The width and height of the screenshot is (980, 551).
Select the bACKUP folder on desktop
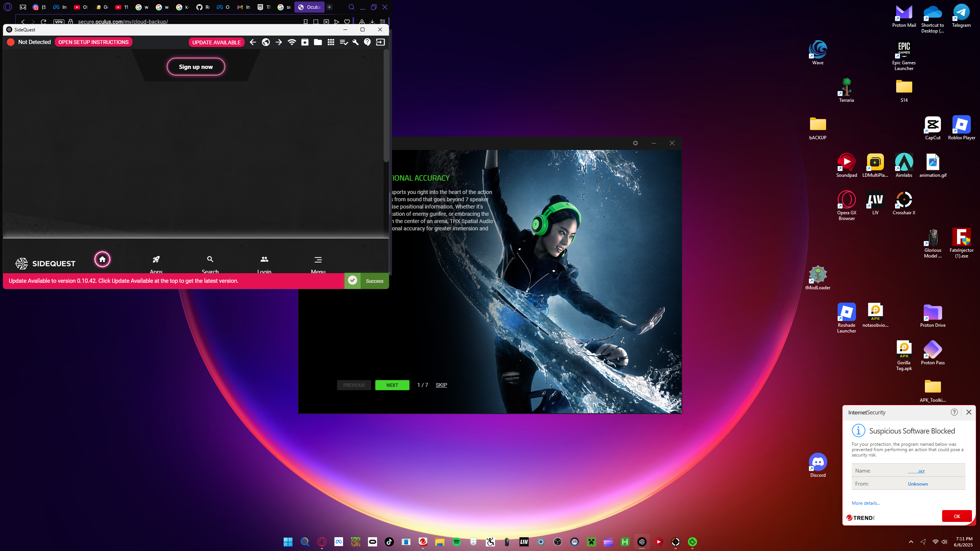818,128
